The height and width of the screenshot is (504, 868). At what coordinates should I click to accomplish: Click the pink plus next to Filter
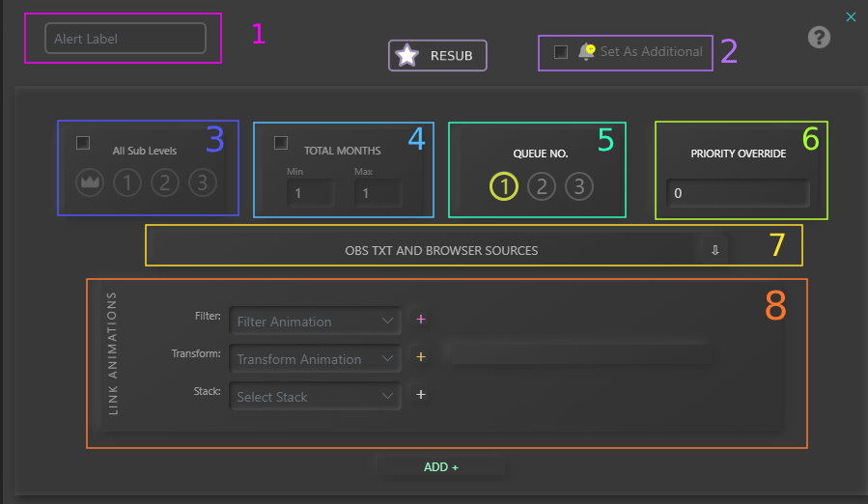[x=420, y=320]
